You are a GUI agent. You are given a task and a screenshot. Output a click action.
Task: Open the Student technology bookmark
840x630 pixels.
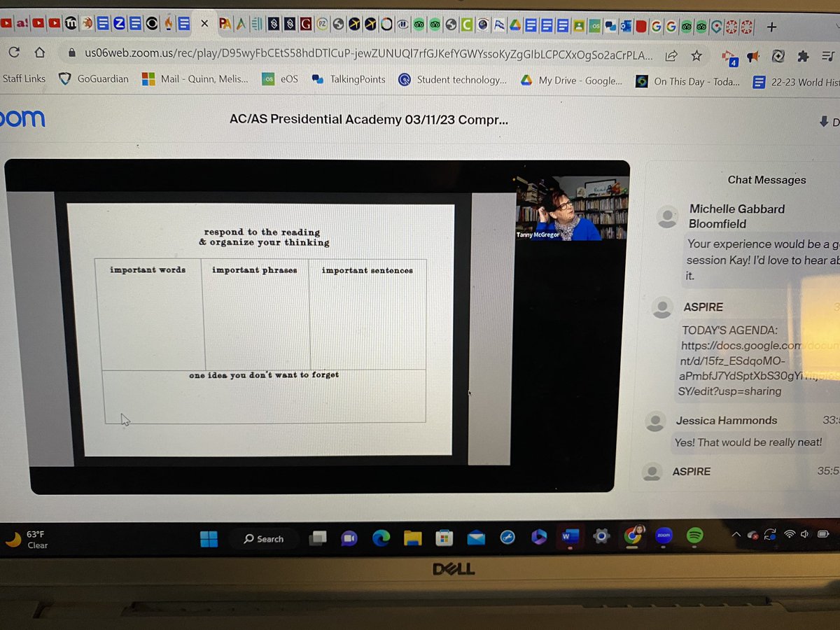(452, 80)
